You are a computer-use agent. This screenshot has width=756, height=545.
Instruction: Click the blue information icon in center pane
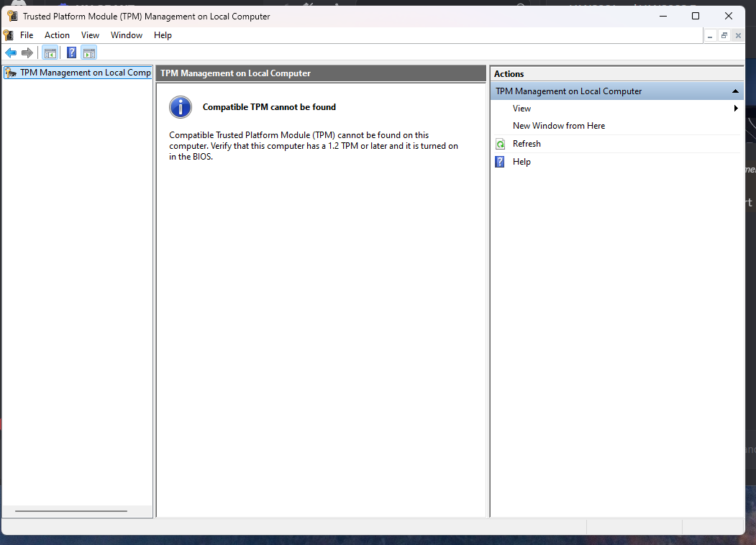tap(181, 107)
